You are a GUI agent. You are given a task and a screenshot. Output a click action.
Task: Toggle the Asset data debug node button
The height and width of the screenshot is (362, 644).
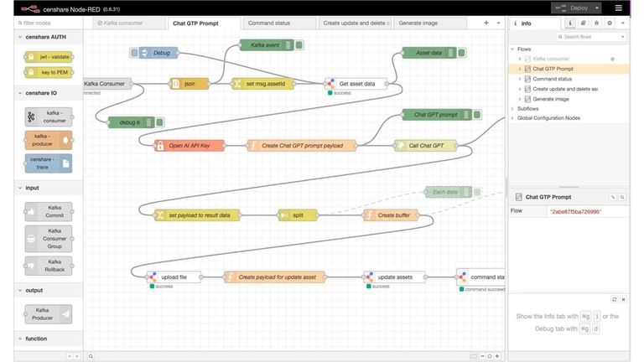tap(462, 53)
